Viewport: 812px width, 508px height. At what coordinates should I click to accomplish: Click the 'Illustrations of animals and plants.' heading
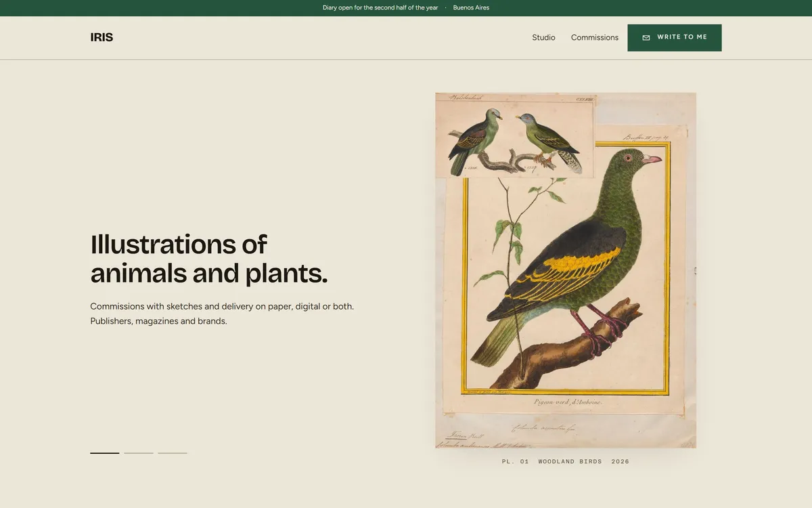(x=209, y=259)
